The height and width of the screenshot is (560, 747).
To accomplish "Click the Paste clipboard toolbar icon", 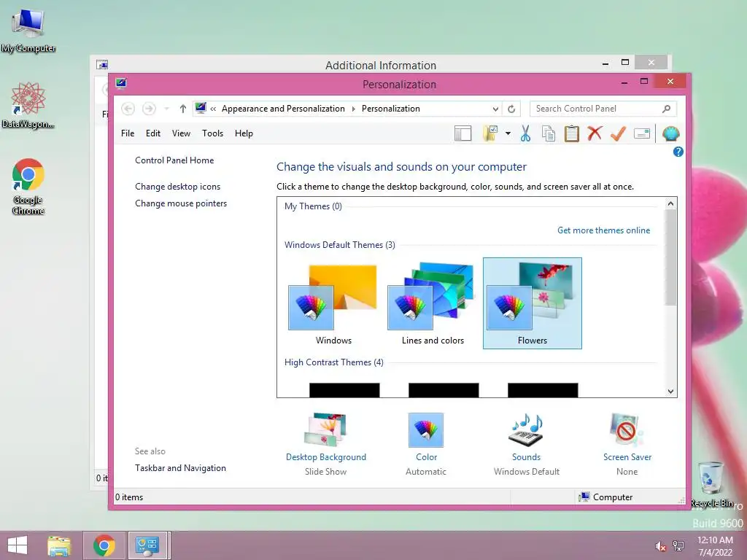I will coord(572,134).
